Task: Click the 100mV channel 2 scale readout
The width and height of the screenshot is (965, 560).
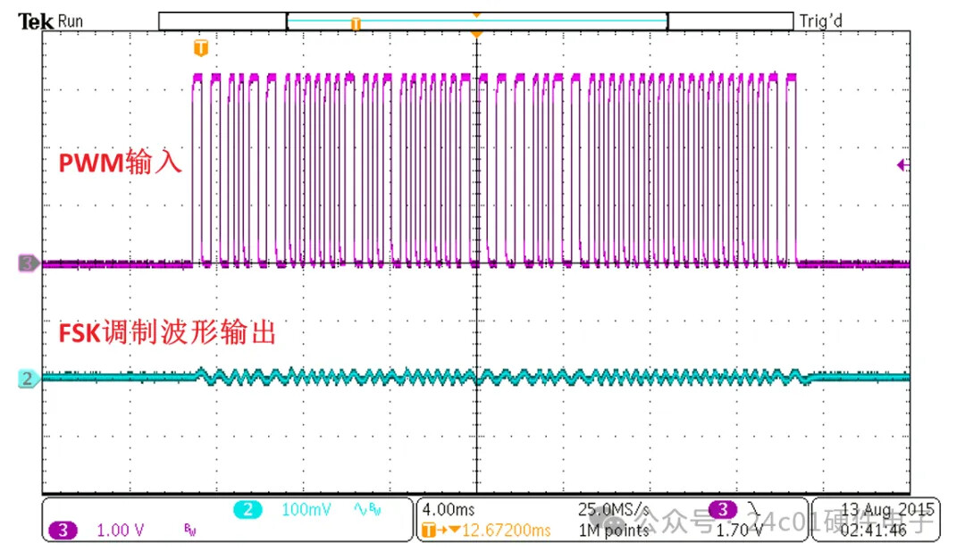Action: 306,510
